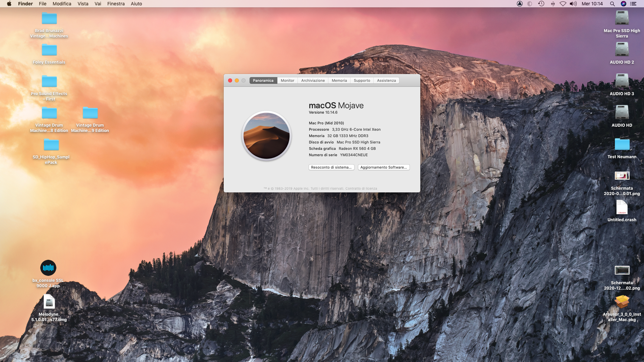Open the File menu
This screenshot has height=362, width=644.
pos(43,4)
